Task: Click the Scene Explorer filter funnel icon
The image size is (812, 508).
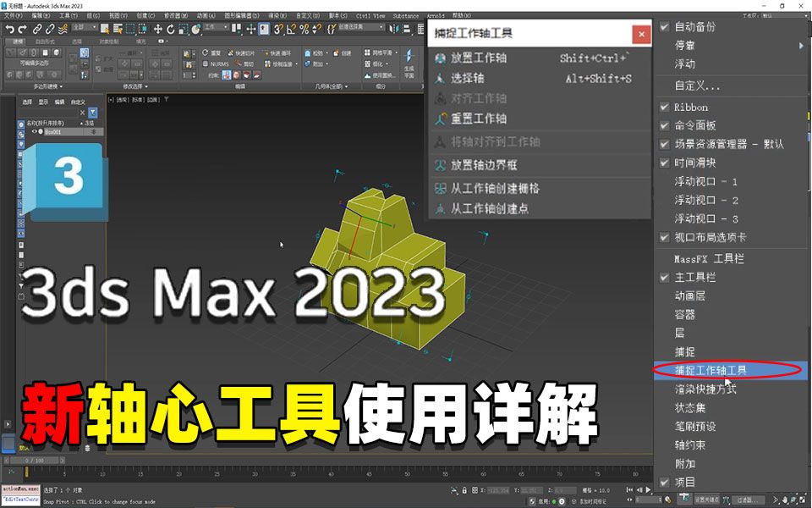Action: coord(93,113)
